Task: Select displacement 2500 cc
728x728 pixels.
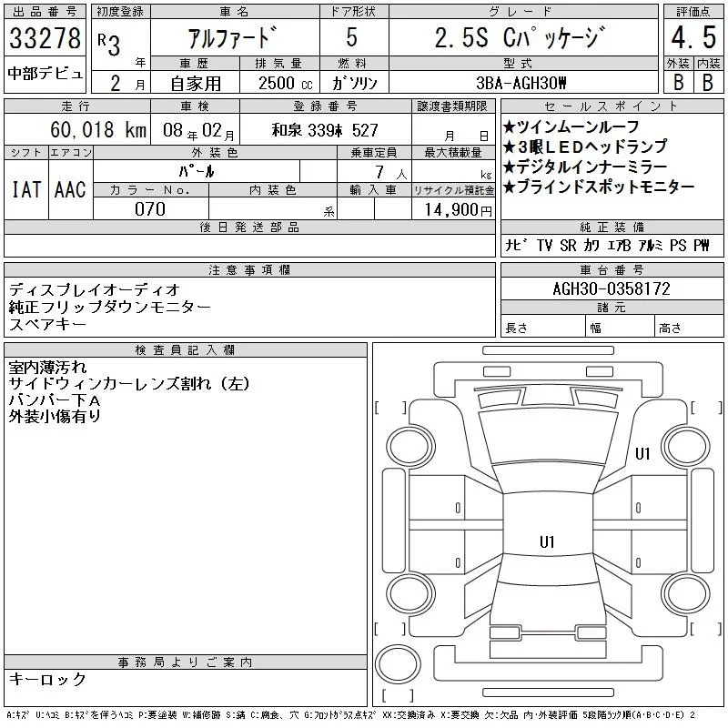Action: point(286,84)
